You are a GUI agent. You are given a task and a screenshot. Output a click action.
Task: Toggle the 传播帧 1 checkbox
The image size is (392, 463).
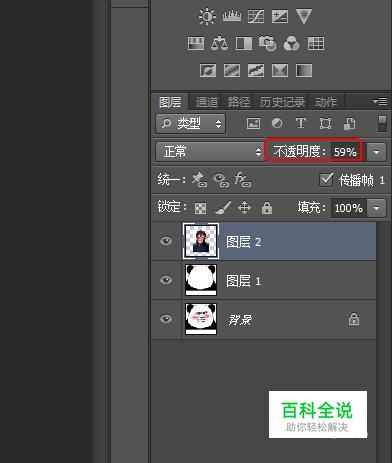tap(326, 180)
